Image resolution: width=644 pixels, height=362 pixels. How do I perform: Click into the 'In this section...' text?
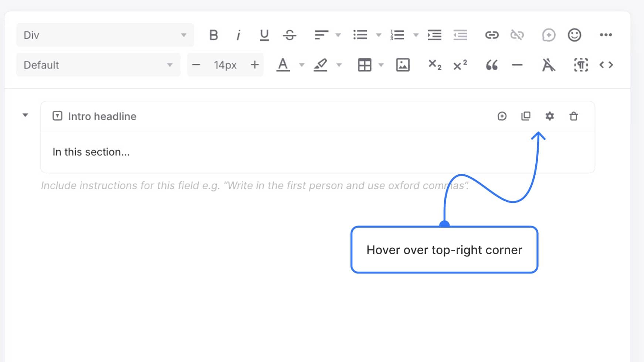coord(91,152)
